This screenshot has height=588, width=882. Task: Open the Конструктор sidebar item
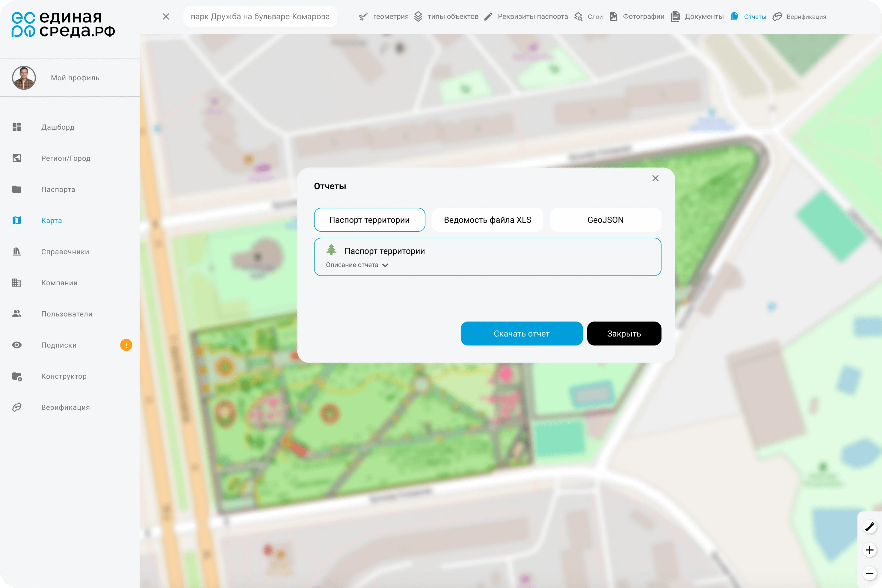pyautogui.click(x=64, y=376)
